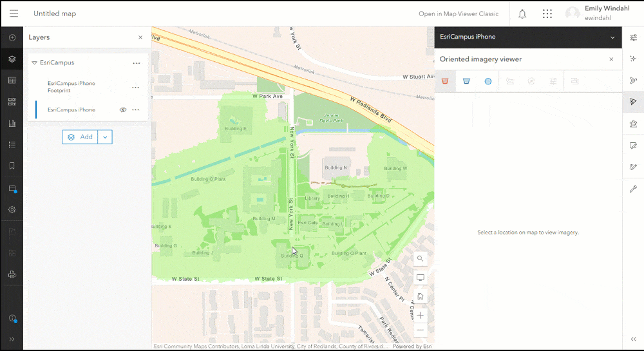Viewport: 644px width, 351px height.
Task: Click Jennie Davis Park on the map
Action: click(331, 119)
